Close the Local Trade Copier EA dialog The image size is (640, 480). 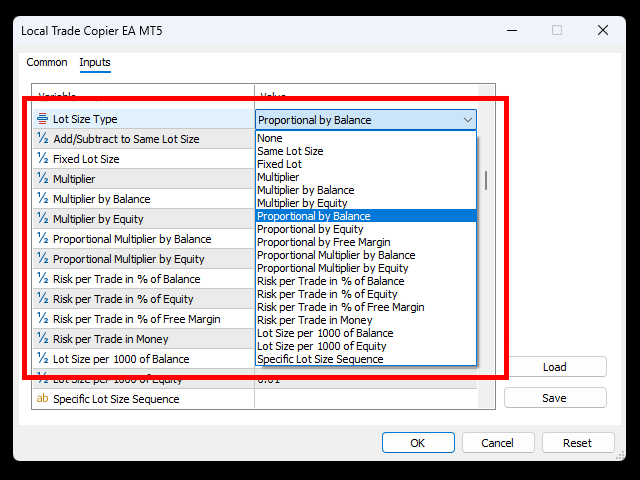(603, 30)
